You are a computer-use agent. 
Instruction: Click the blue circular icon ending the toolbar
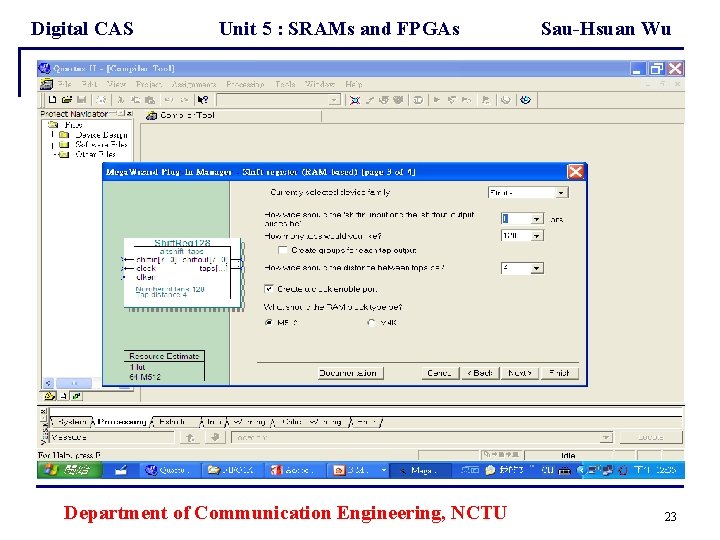pyautogui.click(x=526, y=100)
